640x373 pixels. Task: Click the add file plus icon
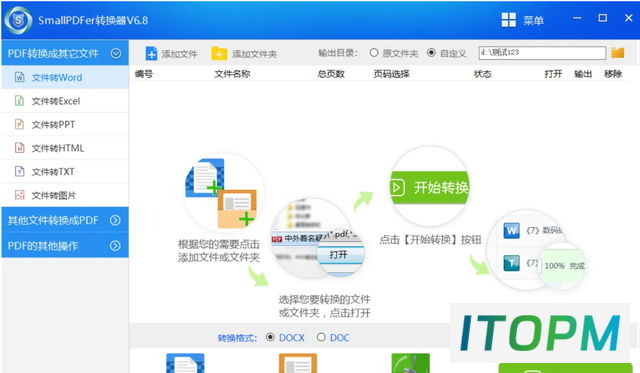tap(151, 53)
